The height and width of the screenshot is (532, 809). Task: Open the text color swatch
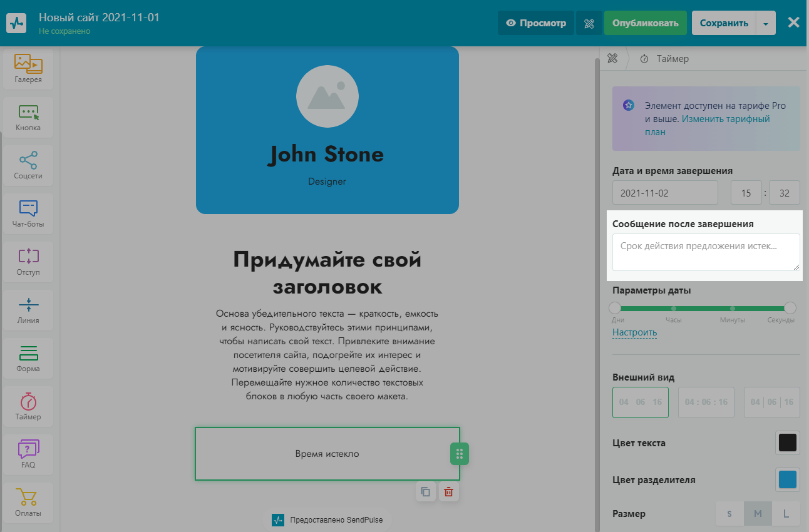[787, 443]
